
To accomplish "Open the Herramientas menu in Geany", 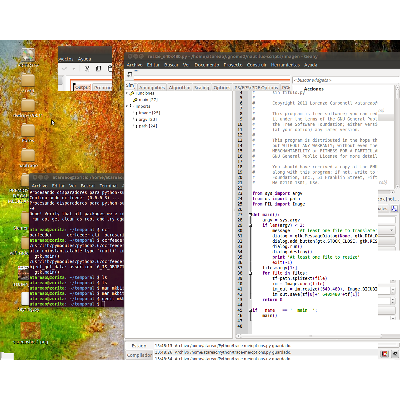I will [x=285, y=65].
